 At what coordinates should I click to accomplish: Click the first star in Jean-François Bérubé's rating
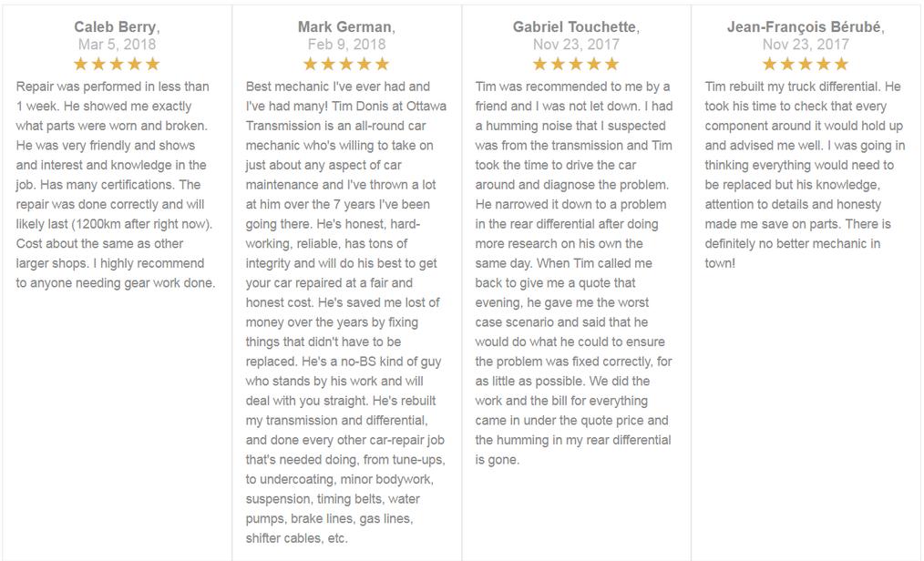(770, 64)
